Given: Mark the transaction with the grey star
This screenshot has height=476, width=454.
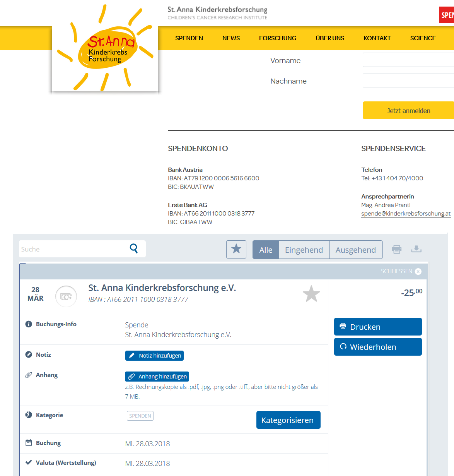Looking at the screenshot, I should [311, 294].
